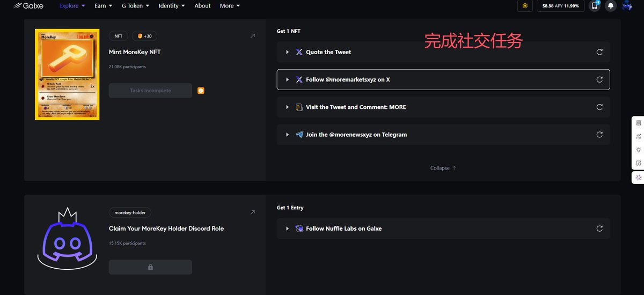
Task: Expand the Join Telegram task arrow
Action: 288,135
